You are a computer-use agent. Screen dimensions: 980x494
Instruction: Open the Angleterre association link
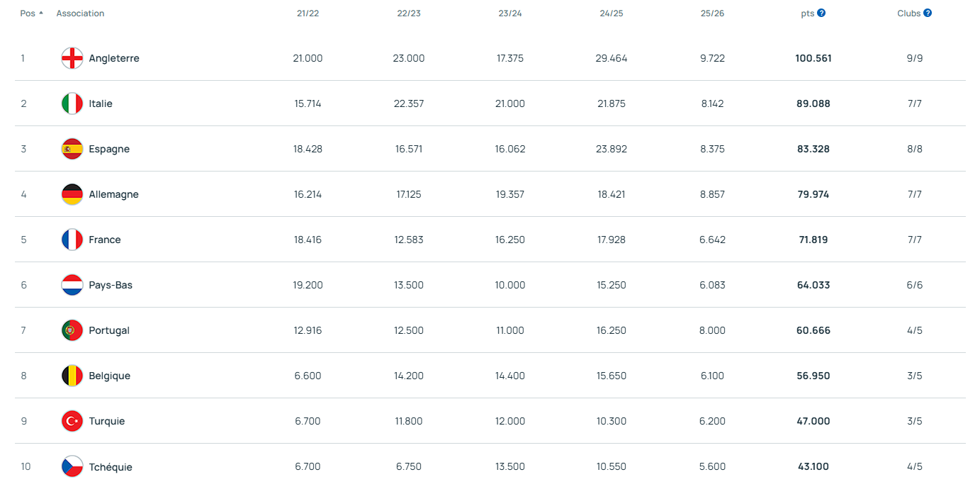tap(114, 58)
